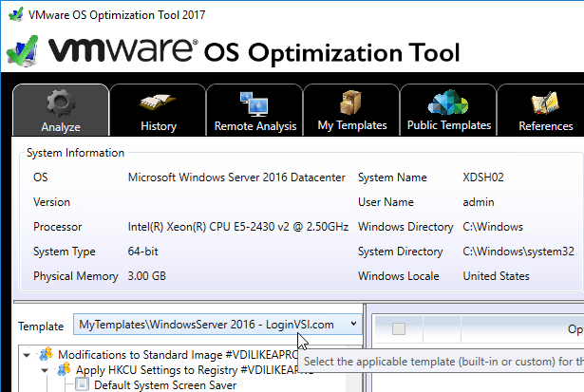The width and height of the screenshot is (584, 392).
Task: Toggle the Default System Screen Saver checkbox
Action: [82, 384]
